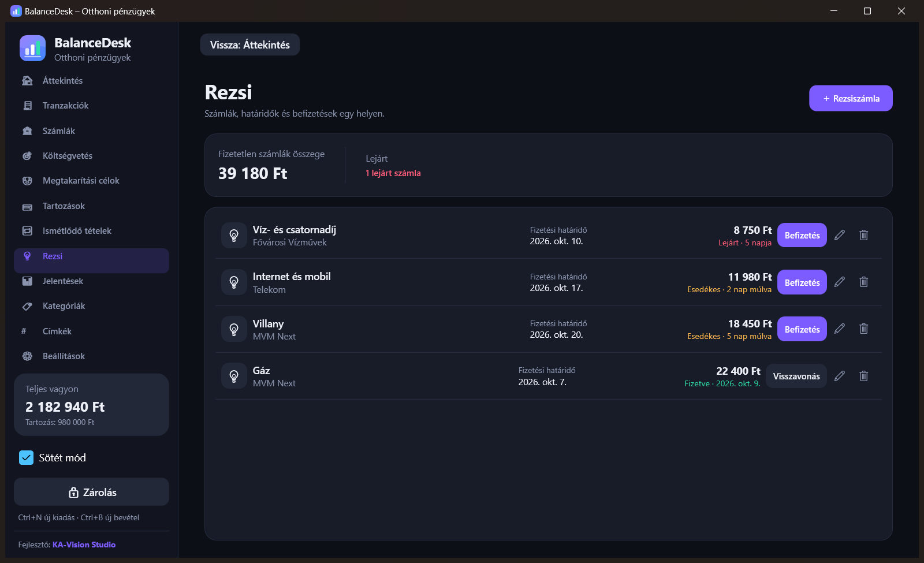Click the gear icon next to Beállítások

click(27, 356)
